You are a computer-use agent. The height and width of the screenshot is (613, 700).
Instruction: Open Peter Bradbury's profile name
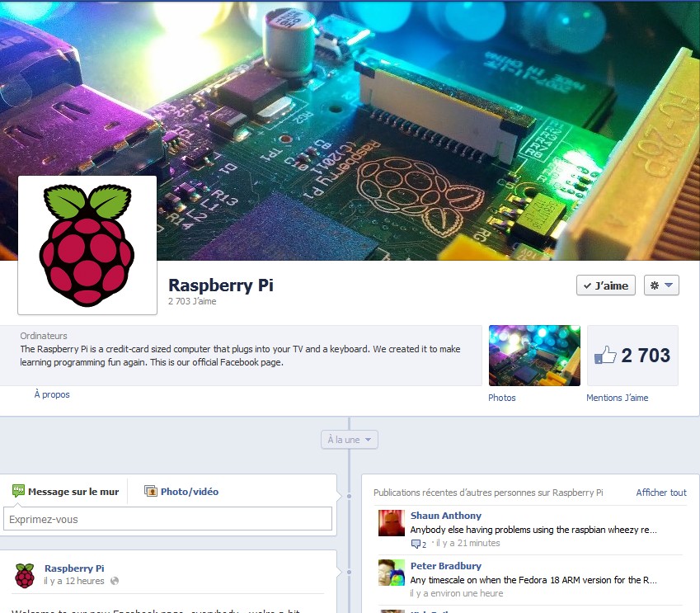[x=445, y=566]
